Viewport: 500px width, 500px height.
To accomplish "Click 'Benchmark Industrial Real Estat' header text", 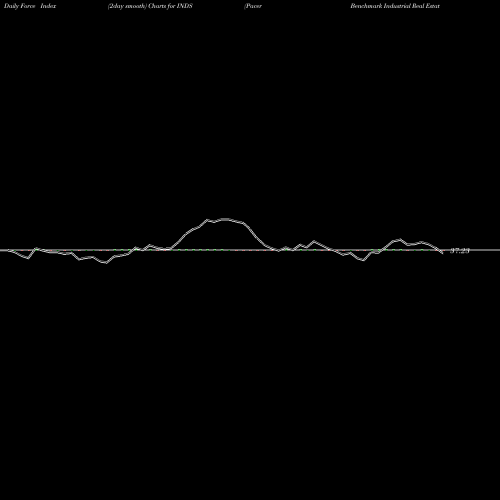I will tap(395, 6).
